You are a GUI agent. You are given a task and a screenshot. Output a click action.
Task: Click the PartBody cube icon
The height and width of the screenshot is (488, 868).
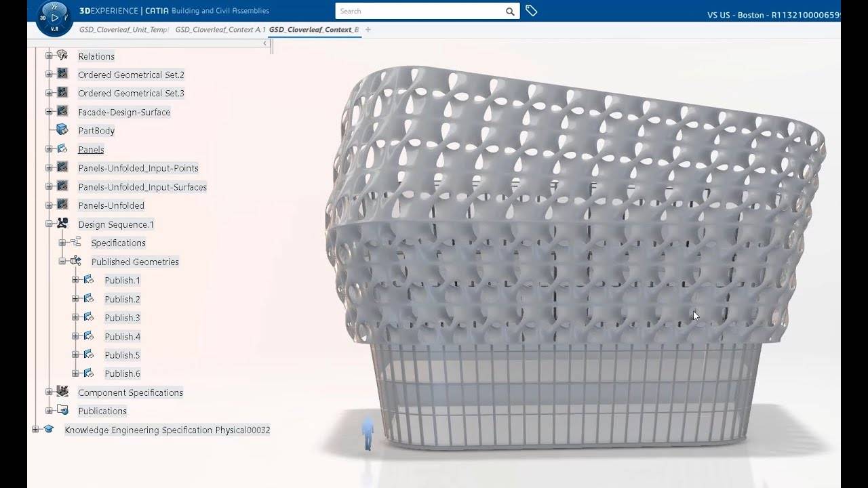pyautogui.click(x=62, y=130)
